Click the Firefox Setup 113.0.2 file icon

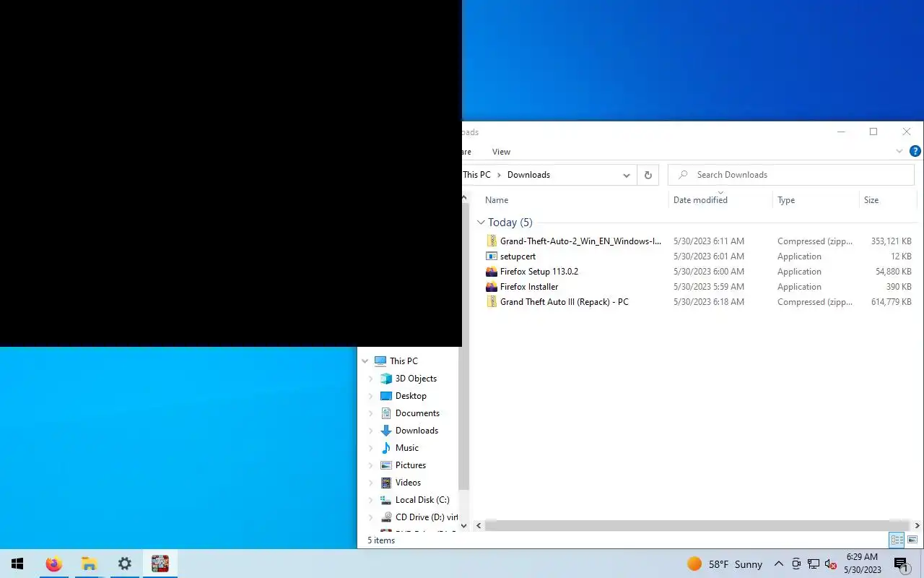(x=492, y=272)
